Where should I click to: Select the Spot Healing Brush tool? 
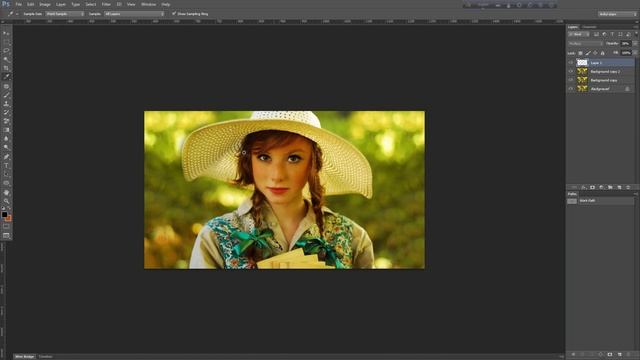pyautogui.click(x=6, y=86)
